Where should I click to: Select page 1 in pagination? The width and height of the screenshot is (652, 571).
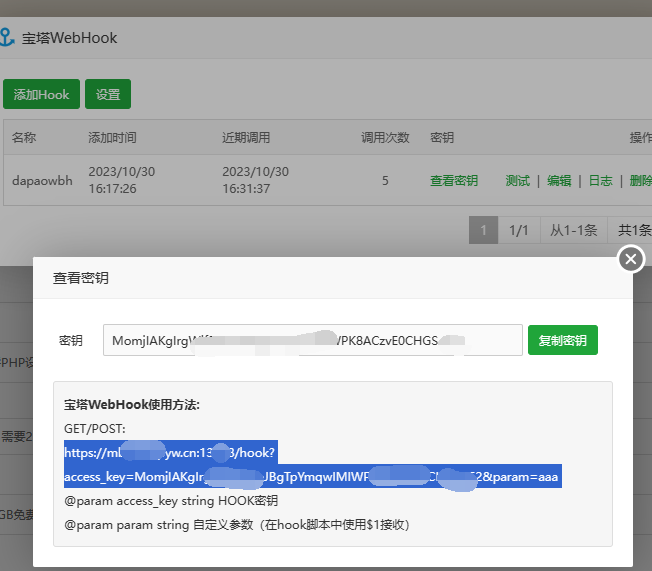coord(483,230)
